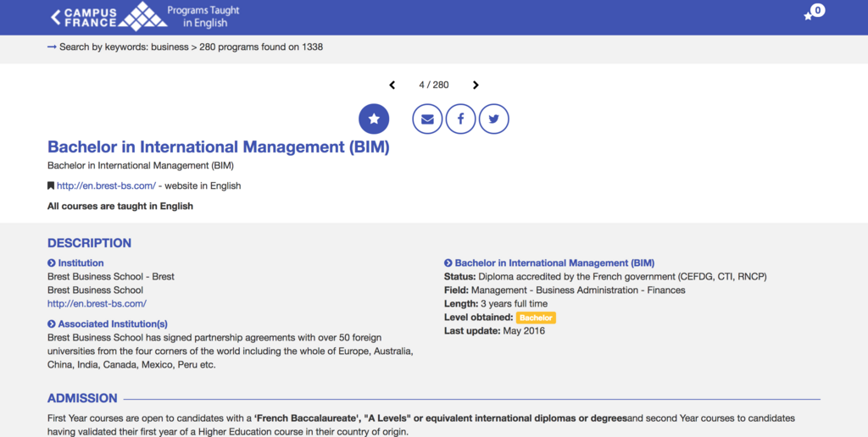This screenshot has height=437, width=868.
Task: Click the Status accreditation line
Action: point(605,277)
